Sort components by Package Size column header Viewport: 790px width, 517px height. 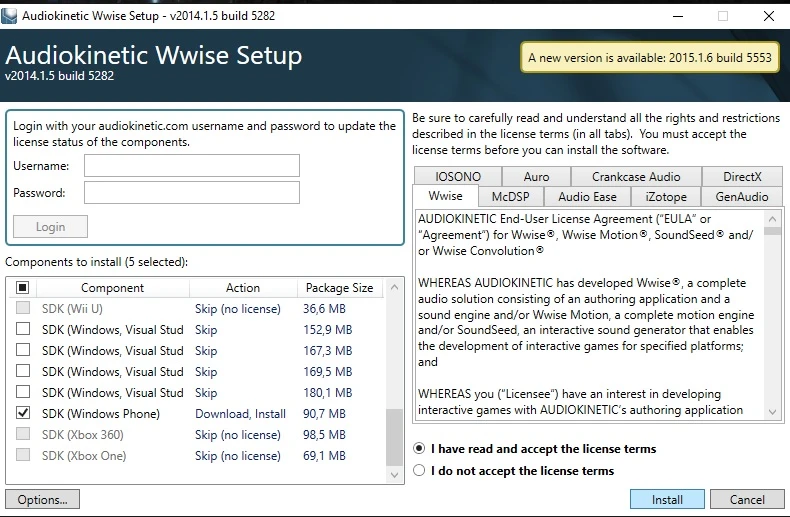(339, 288)
